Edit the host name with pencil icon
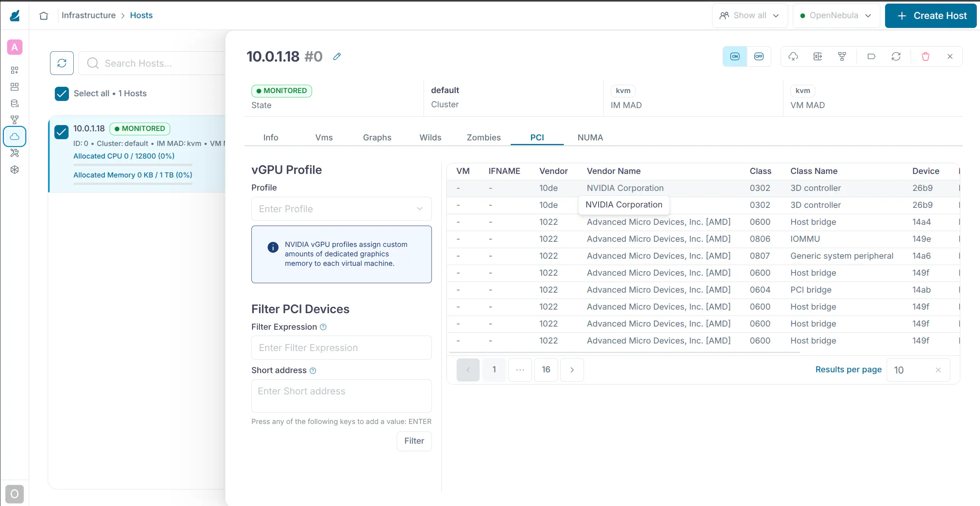 (337, 56)
